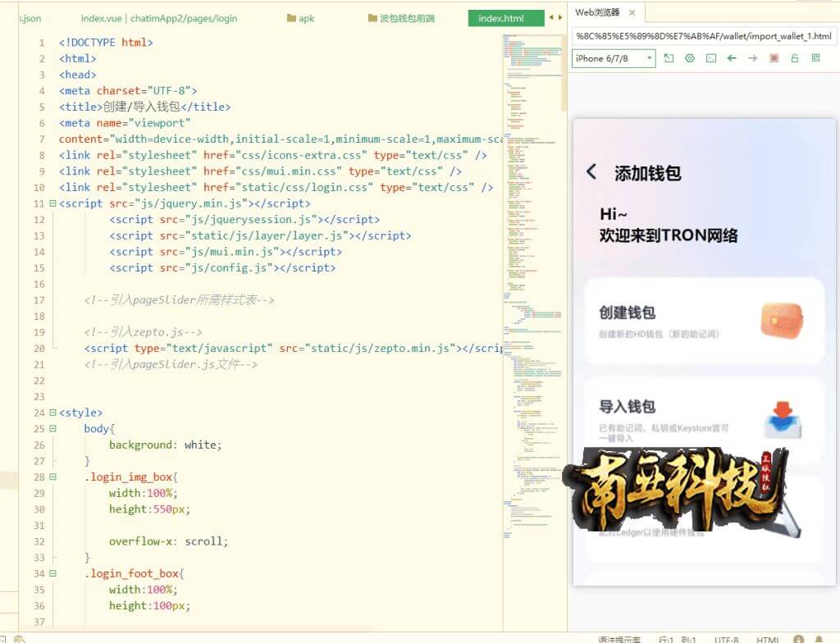840x643 pixels.
Task: Click the red stop icon in browser toolbar
Action: (x=774, y=58)
